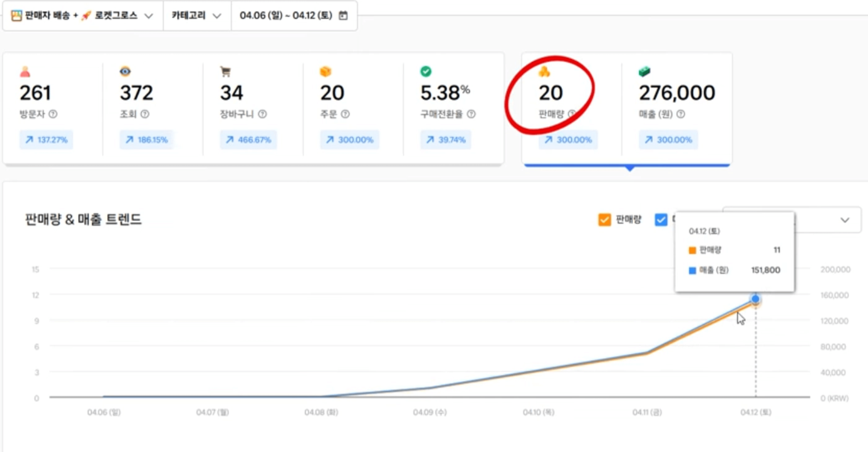Viewport: 868px width, 452px height.
Task: Click the 04.12 data point on chart
Action: (755, 299)
